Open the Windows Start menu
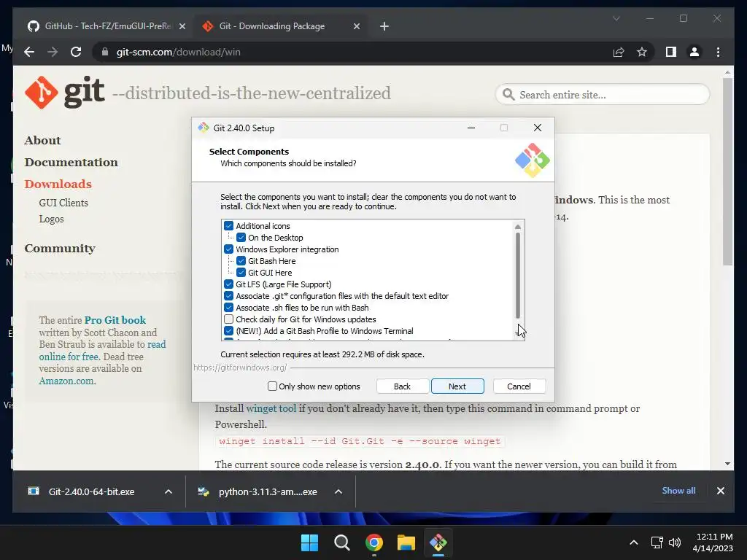Screen dimensions: 747x560 click(x=309, y=542)
